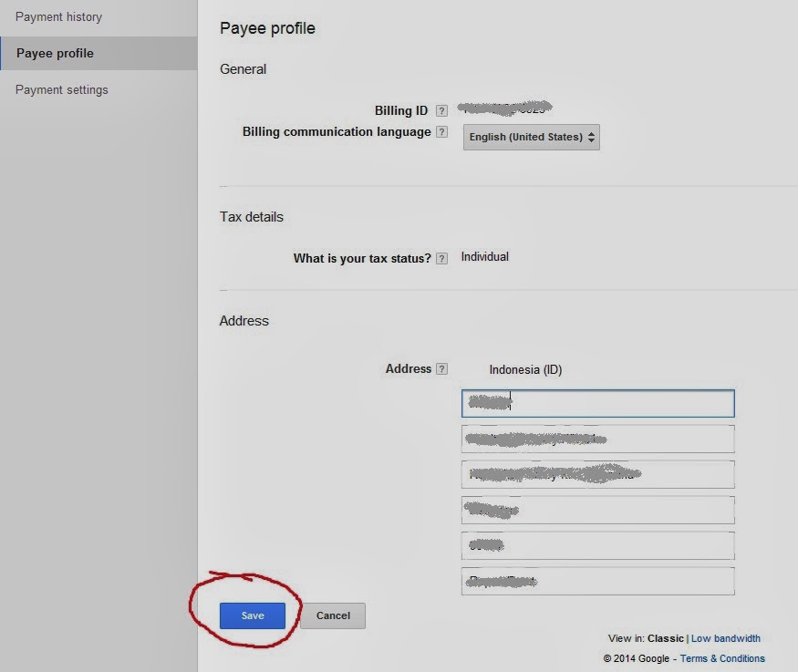Click the circled Save button
798x672 pixels.
pos(253,615)
